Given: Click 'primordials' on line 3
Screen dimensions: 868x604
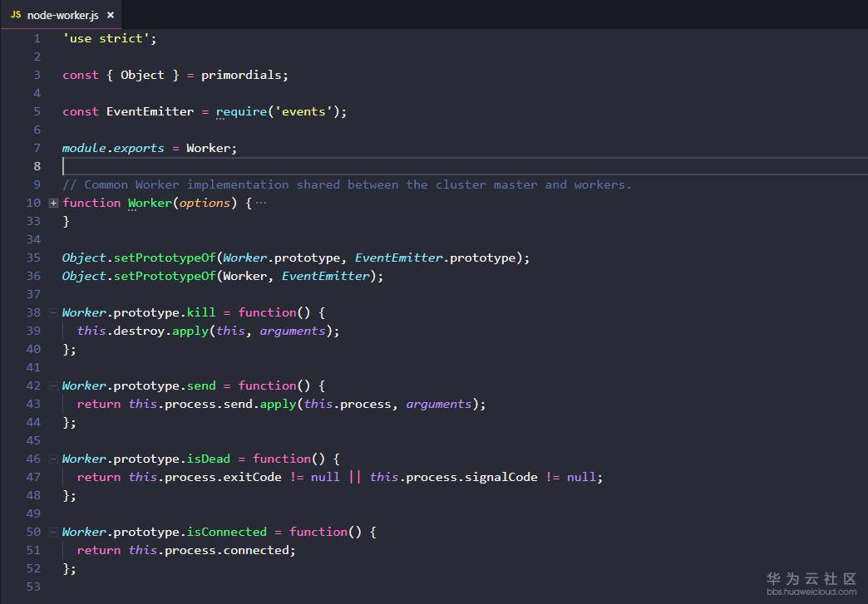Looking at the screenshot, I should coord(241,76).
